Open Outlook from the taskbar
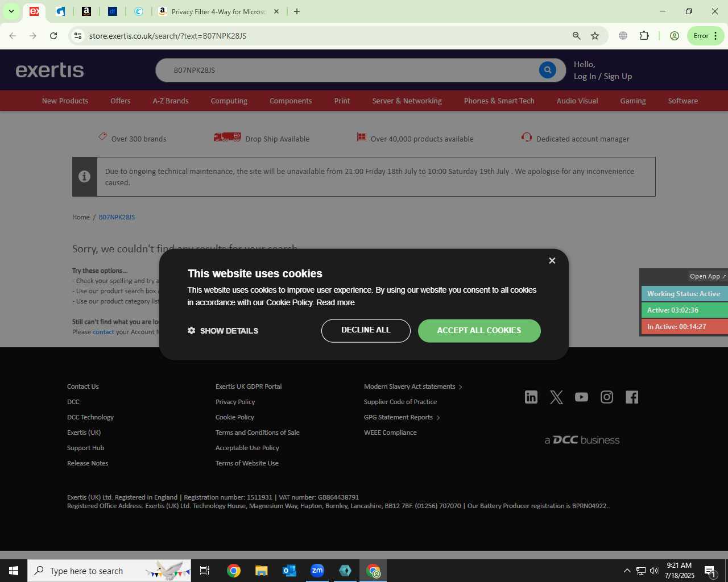 click(x=289, y=571)
